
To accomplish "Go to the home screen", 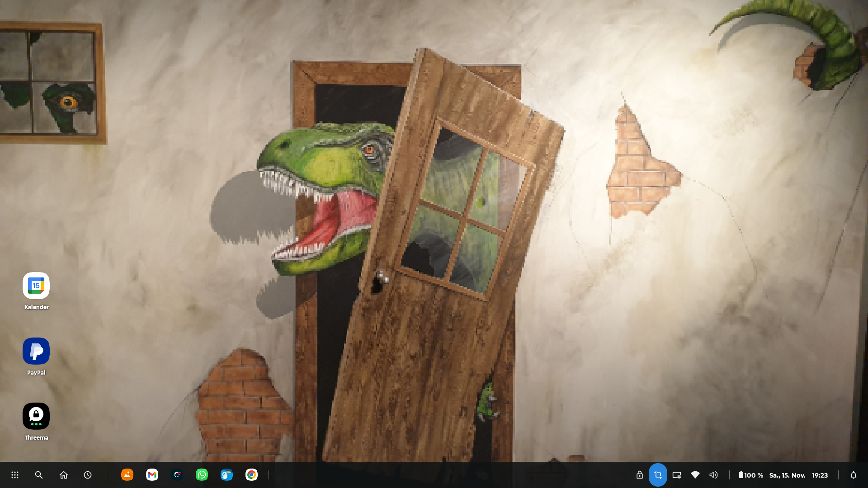I will pos(64,475).
